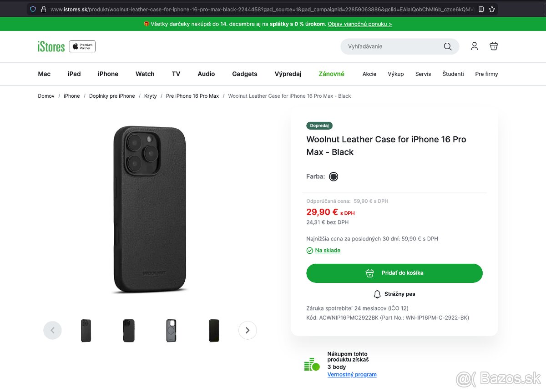
Task: Bookmark the page with the star icon
Action: pyautogui.click(x=492, y=9)
